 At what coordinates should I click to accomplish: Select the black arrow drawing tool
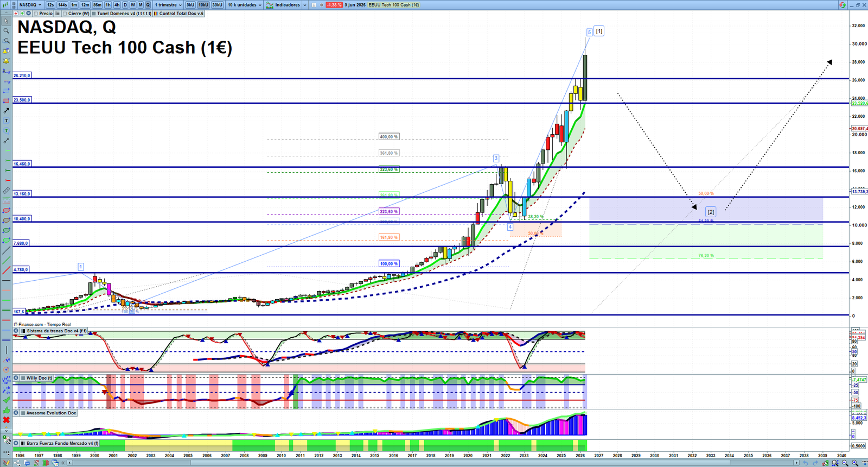pos(6,110)
